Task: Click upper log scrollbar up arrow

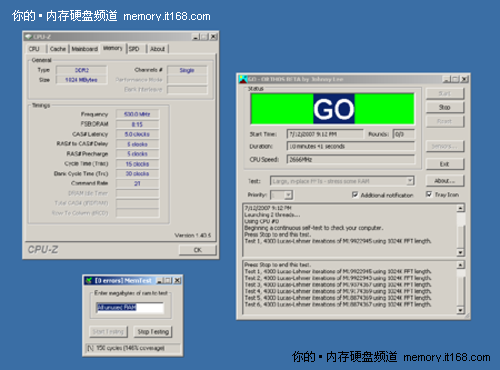Action: 460,208
